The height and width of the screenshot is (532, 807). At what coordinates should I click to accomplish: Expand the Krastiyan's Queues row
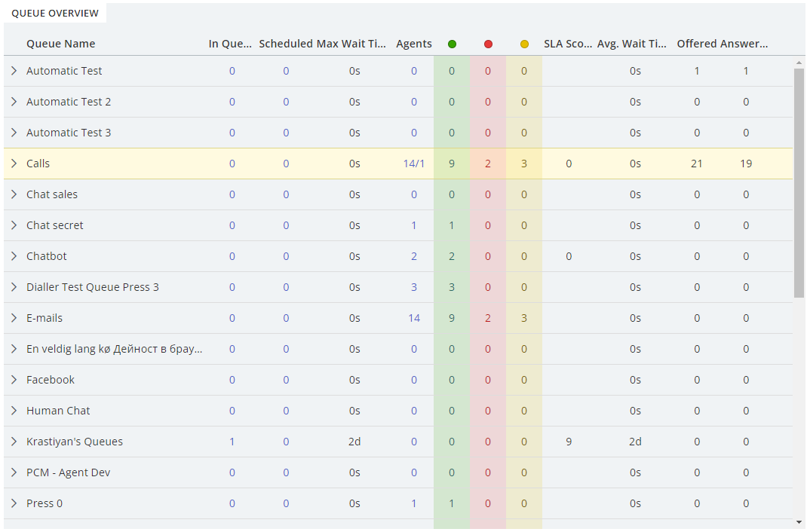tap(14, 442)
